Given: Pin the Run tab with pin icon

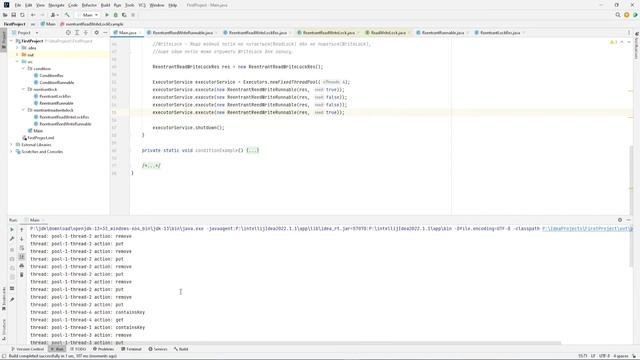Looking at the screenshot, I should tap(12, 300).
